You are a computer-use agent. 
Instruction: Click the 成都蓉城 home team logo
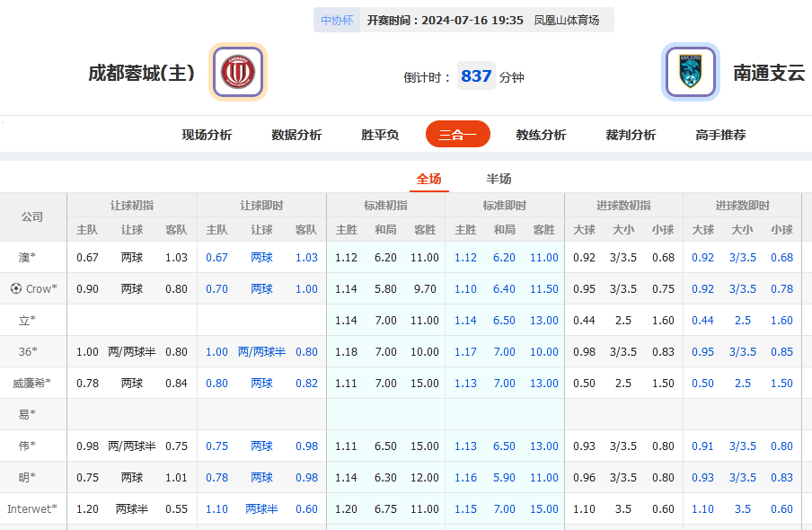[236, 71]
